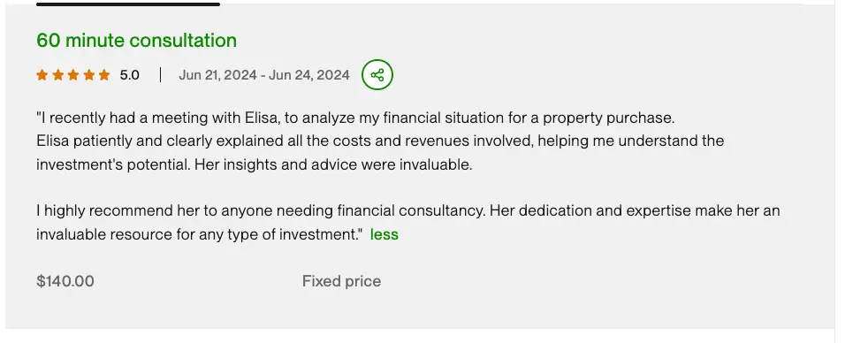
Task: Collapse the review with the less link
Action: (x=385, y=234)
